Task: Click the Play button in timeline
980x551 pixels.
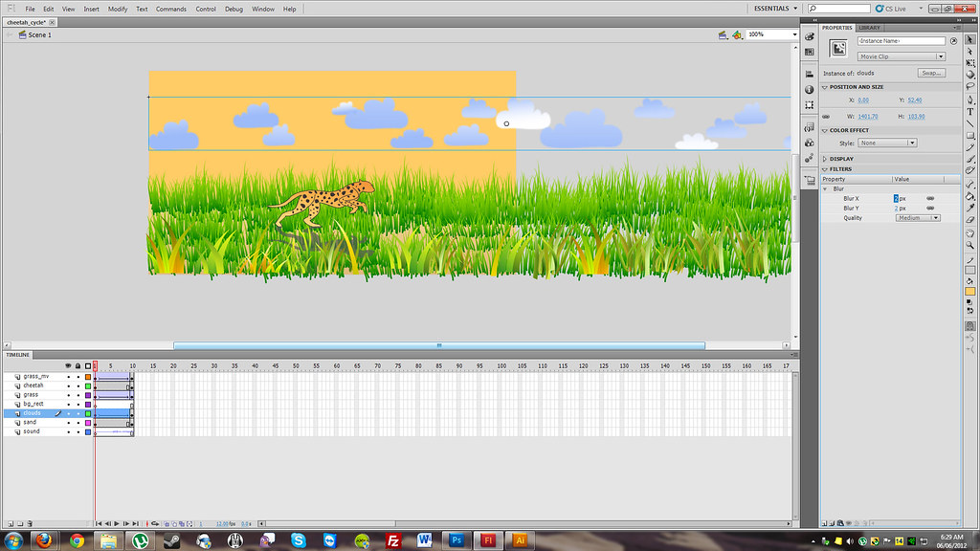Action: pos(116,523)
